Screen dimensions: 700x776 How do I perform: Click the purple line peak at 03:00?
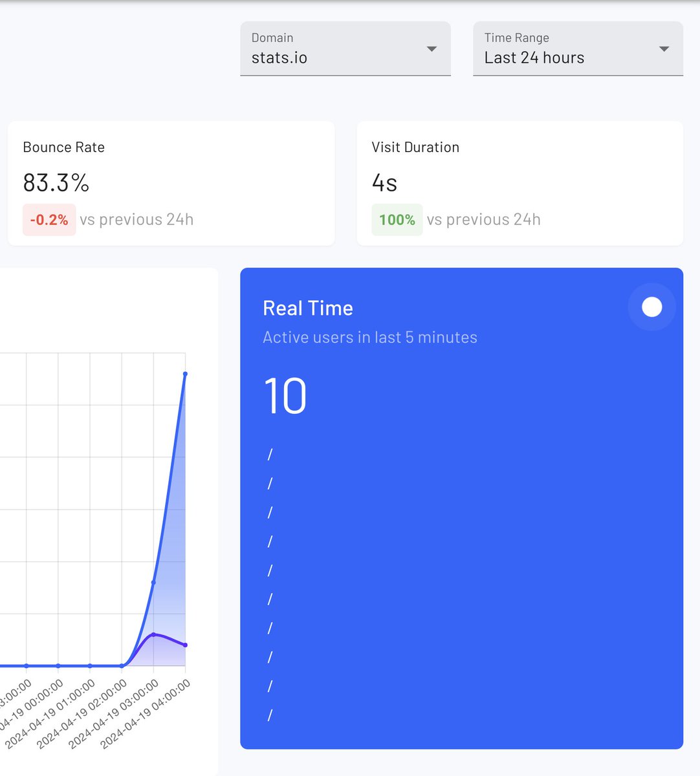(x=153, y=634)
